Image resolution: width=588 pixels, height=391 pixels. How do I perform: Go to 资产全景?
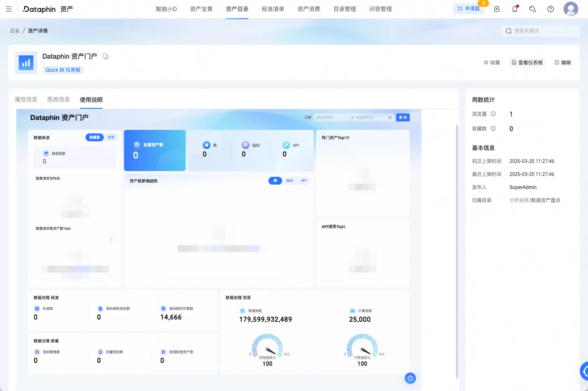(201, 9)
